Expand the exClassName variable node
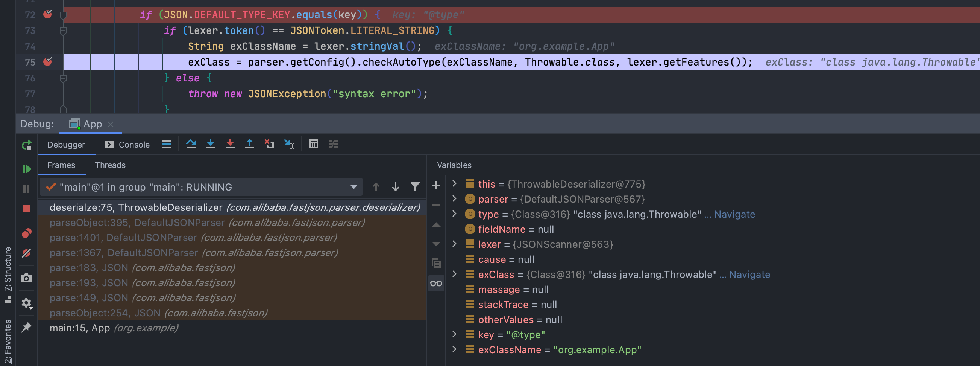The height and width of the screenshot is (366, 980). coord(454,350)
